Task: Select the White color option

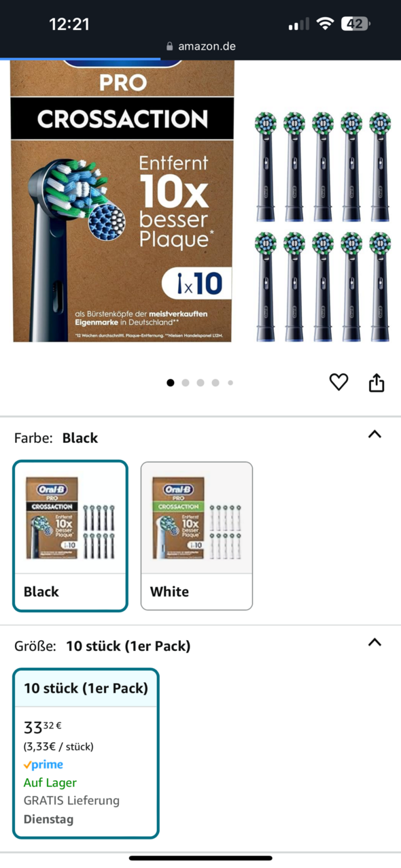Action: pos(196,535)
